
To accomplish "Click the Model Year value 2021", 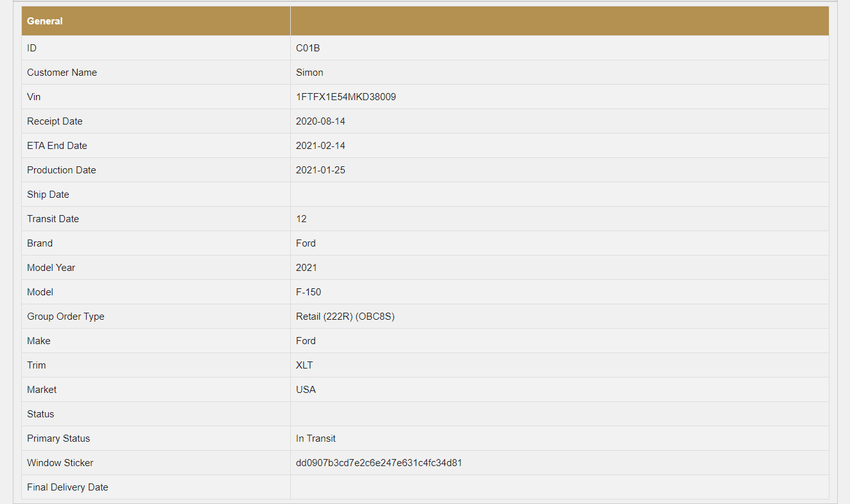I will tap(306, 268).
